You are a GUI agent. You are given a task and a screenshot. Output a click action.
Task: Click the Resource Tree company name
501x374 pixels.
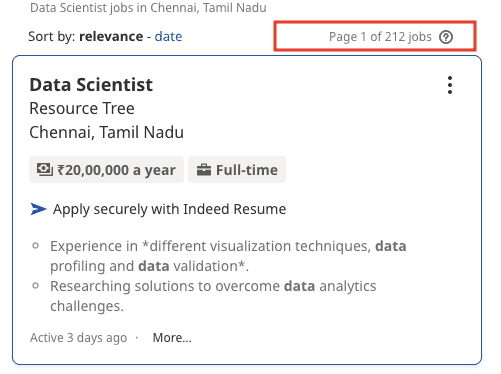pyautogui.click(x=82, y=108)
